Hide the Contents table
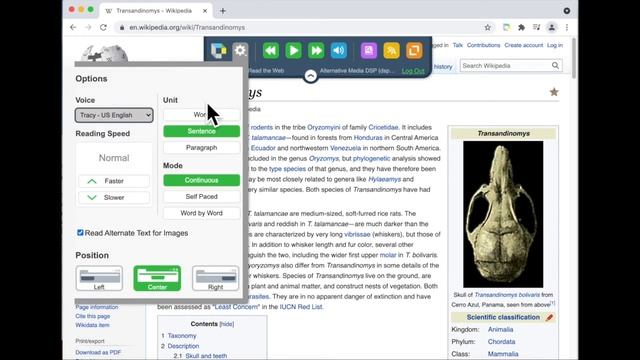 (x=227, y=324)
